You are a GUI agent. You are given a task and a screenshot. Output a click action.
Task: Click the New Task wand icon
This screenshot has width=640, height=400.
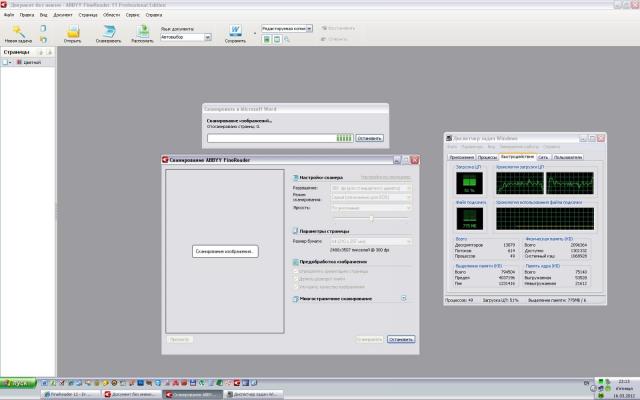point(18,31)
